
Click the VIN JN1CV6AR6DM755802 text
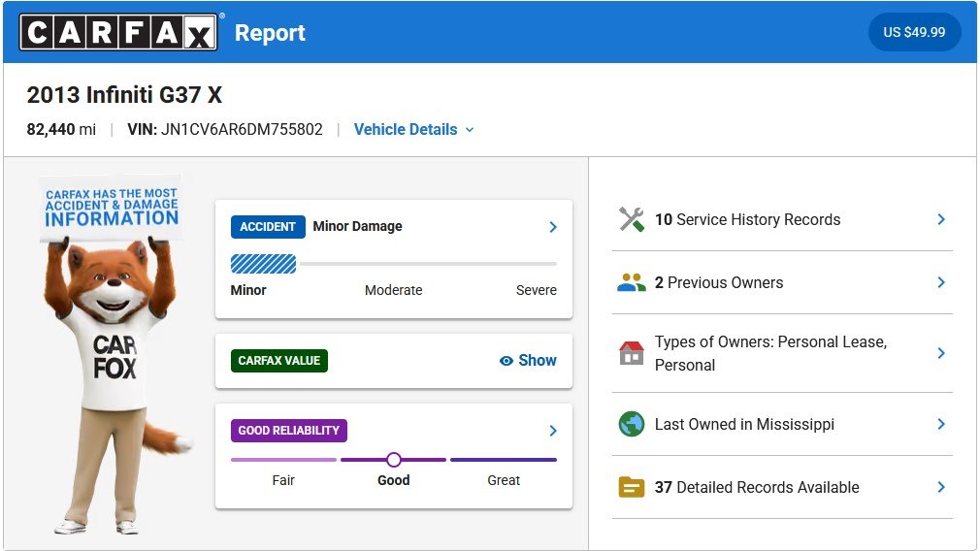click(x=225, y=129)
